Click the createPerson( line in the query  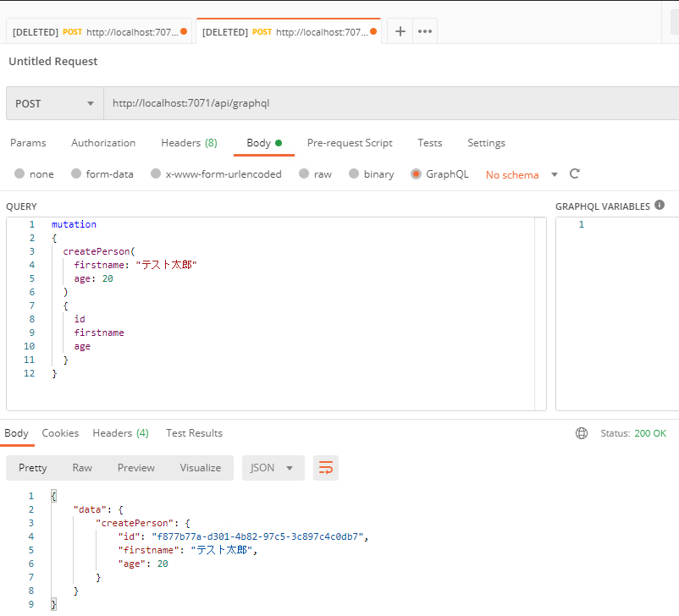(x=99, y=251)
